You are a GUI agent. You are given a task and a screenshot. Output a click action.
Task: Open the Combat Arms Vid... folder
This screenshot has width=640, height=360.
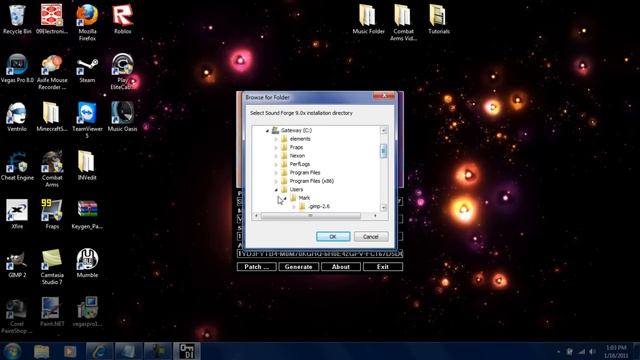pyautogui.click(x=403, y=22)
